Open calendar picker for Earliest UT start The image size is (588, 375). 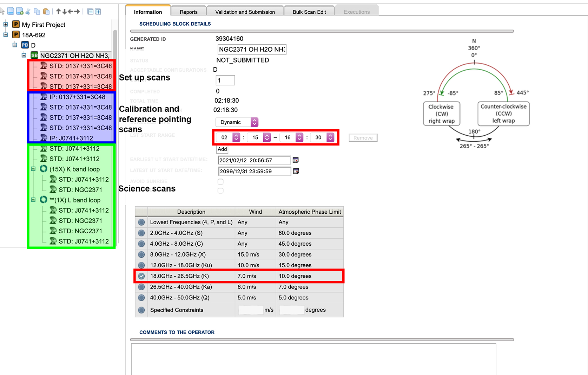click(296, 160)
